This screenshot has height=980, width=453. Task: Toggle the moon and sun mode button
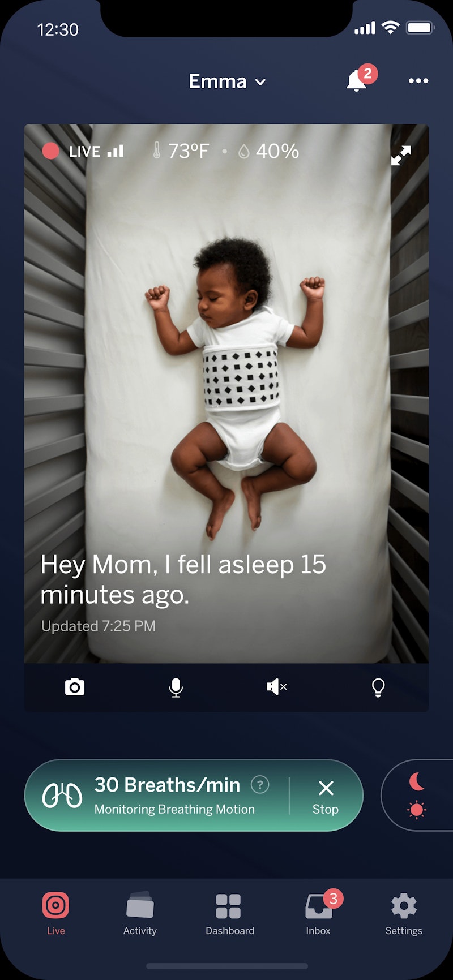(x=417, y=796)
